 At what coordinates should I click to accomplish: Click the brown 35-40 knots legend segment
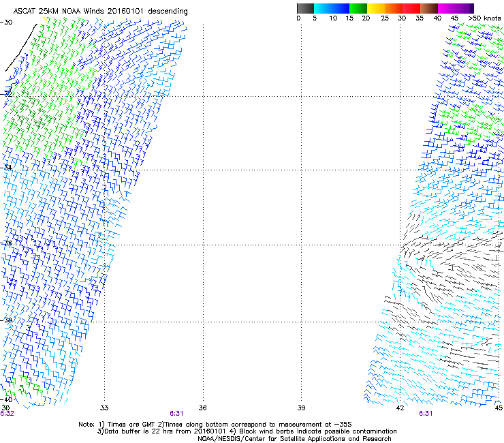click(x=429, y=8)
